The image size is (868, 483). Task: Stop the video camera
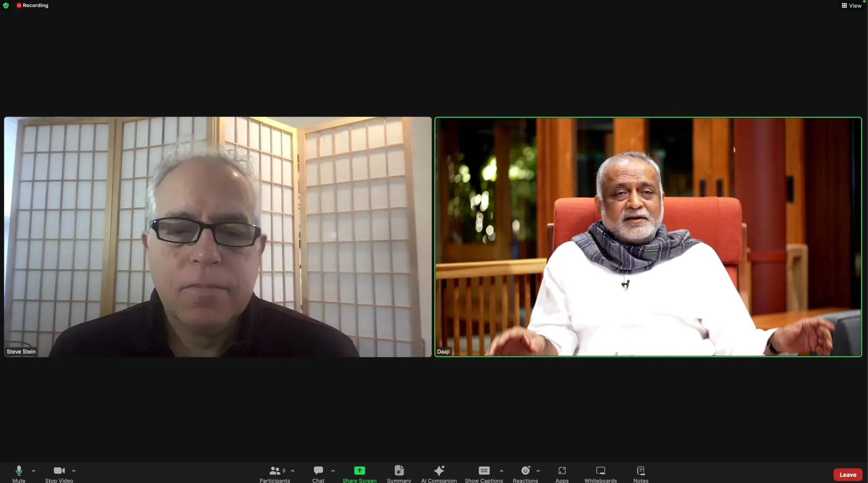coord(59,473)
